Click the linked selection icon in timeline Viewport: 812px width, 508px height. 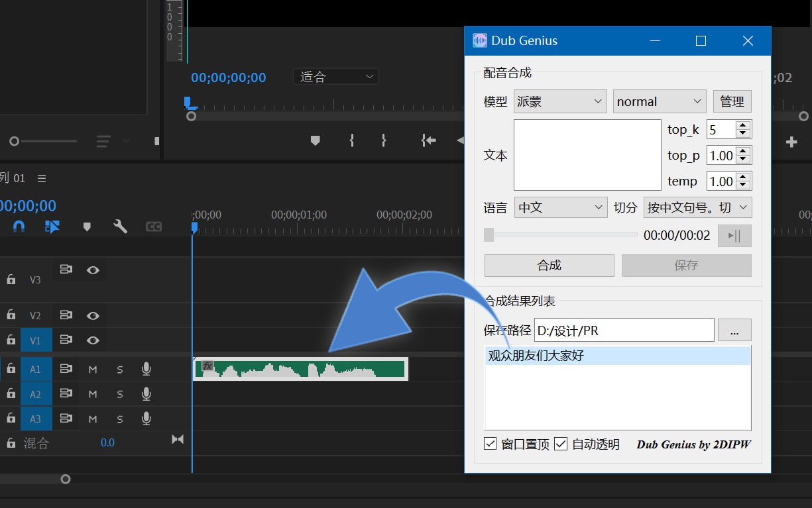52,227
